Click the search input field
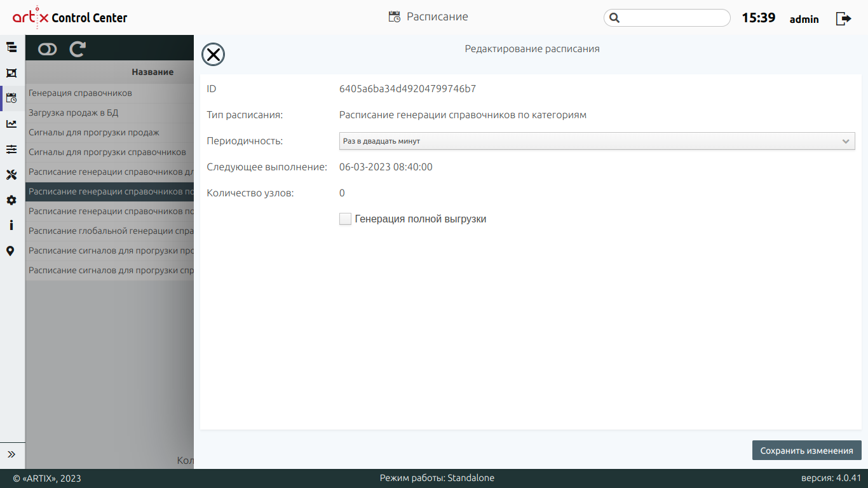Viewport: 868px width, 488px height. click(674, 18)
